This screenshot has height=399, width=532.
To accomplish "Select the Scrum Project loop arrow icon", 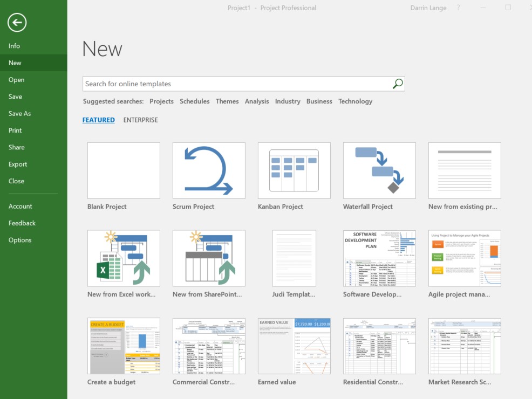I will point(209,170).
